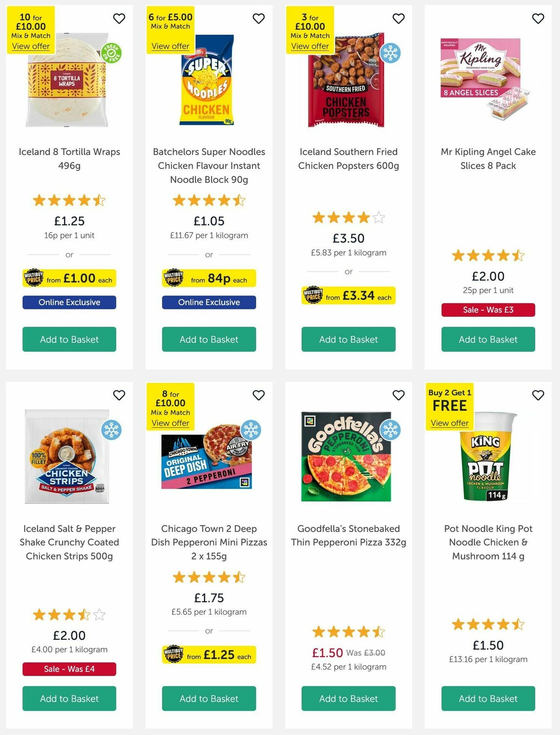Toggle the heart icon on Chicken Strips
Screen dimensions: 560x735
[119, 395]
